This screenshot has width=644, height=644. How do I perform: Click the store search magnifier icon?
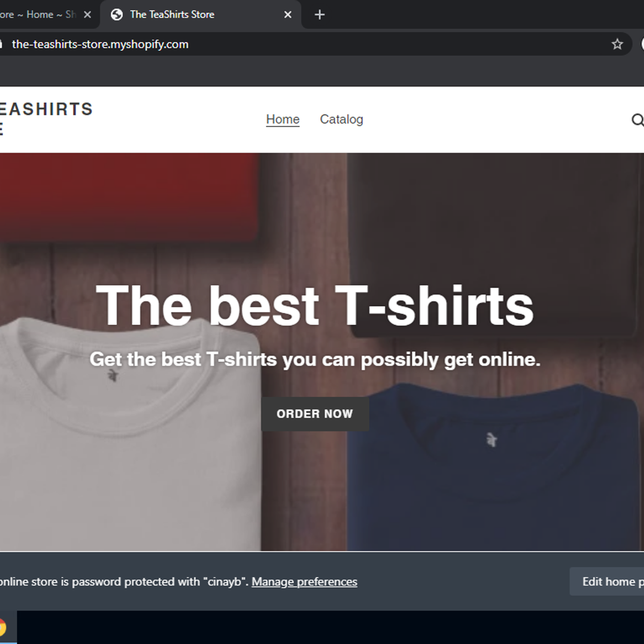pyautogui.click(x=637, y=120)
